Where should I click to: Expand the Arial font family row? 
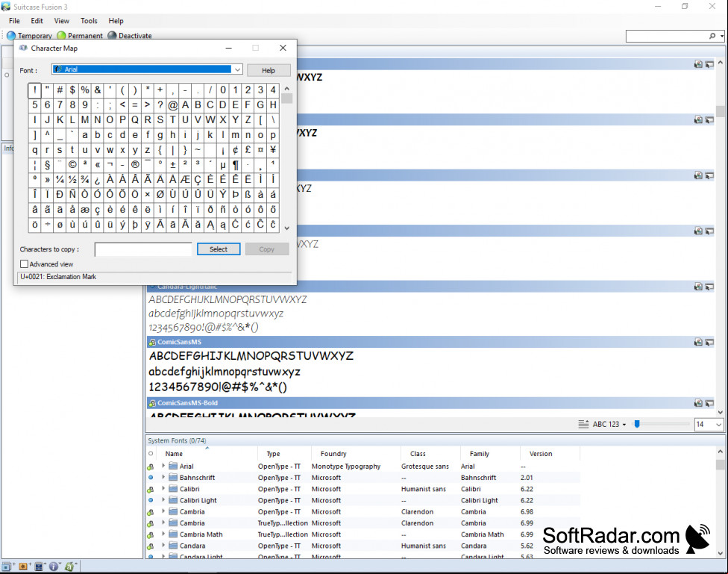163,466
